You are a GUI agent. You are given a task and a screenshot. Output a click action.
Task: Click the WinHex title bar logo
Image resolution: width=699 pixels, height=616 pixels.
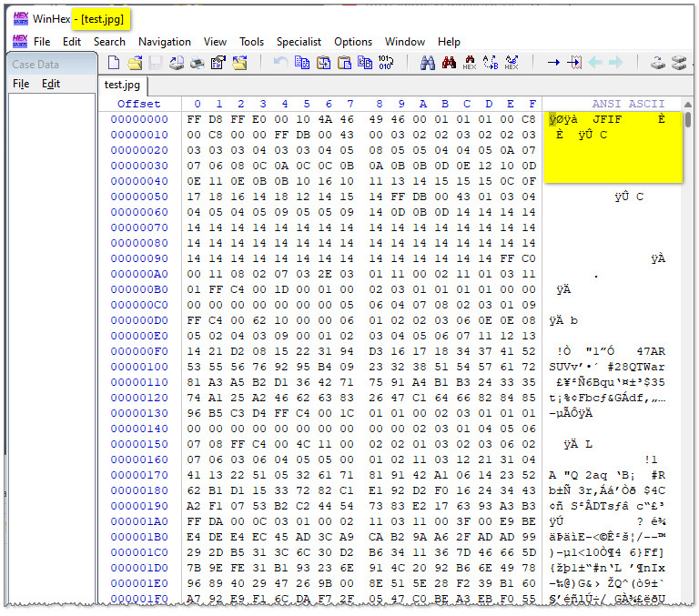click(x=21, y=19)
